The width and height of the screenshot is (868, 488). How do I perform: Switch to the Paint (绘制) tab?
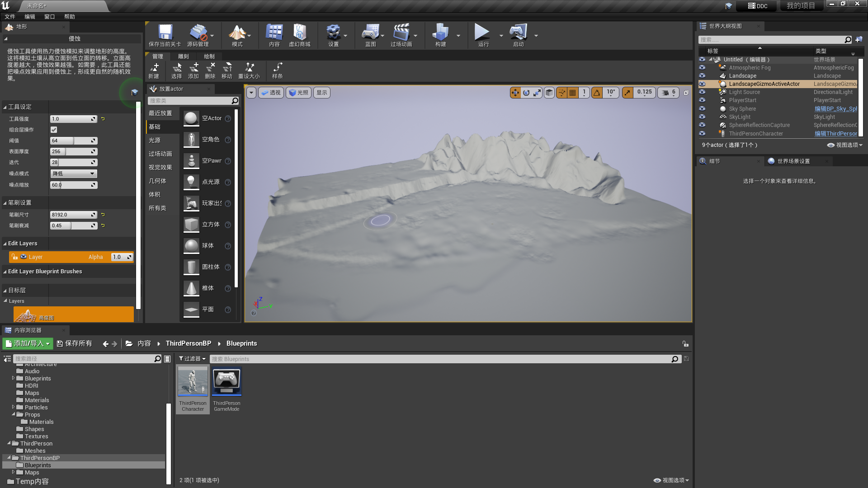pos(209,56)
